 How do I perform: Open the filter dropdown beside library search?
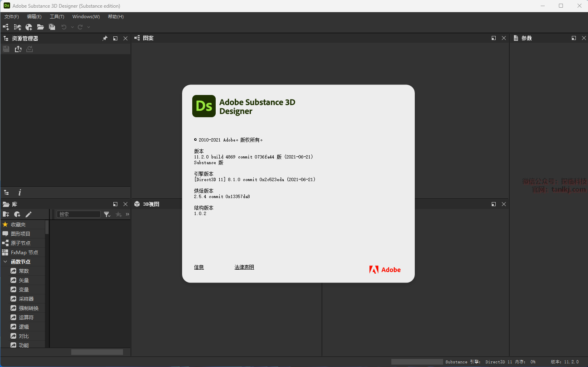tap(107, 214)
